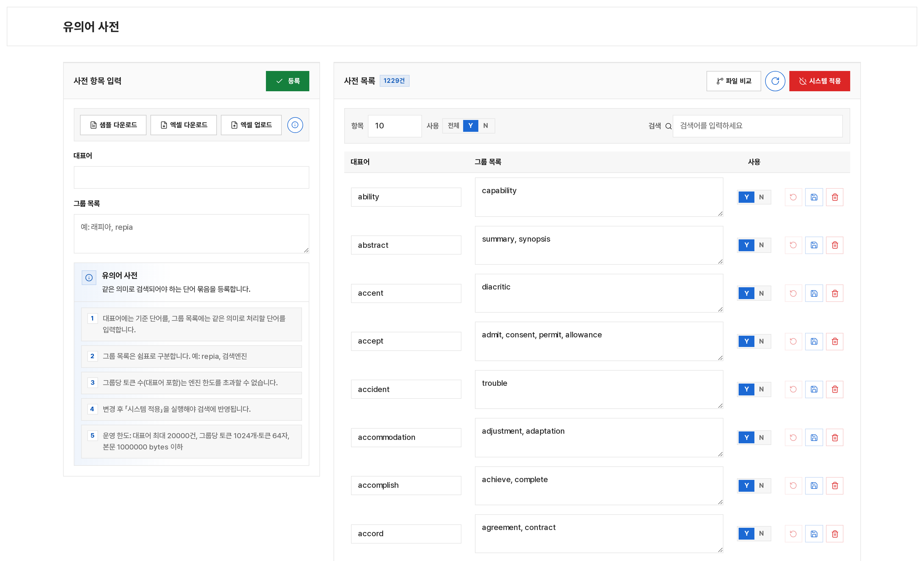Save the ability row with disk icon
The height and width of the screenshot is (561, 924).
click(x=814, y=197)
